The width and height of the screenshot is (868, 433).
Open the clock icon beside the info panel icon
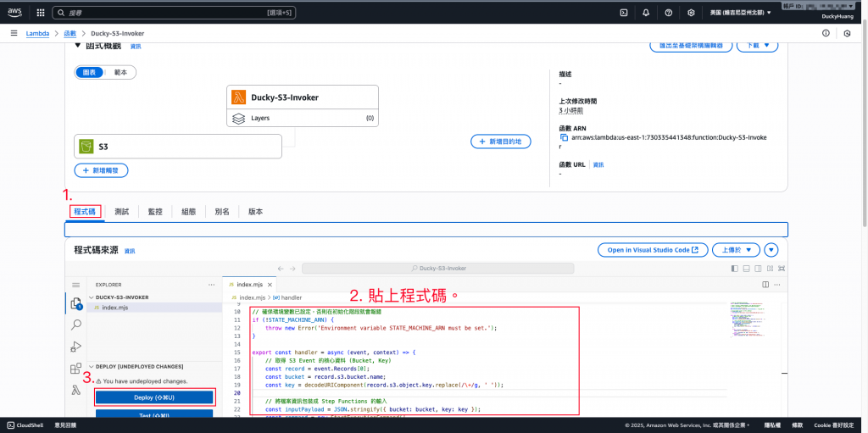[x=847, y=33]
